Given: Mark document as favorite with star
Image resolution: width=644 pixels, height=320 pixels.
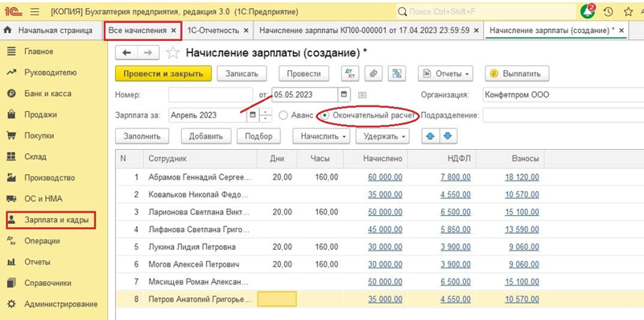Looking at the screenshot, I should (x=173, y=52).
